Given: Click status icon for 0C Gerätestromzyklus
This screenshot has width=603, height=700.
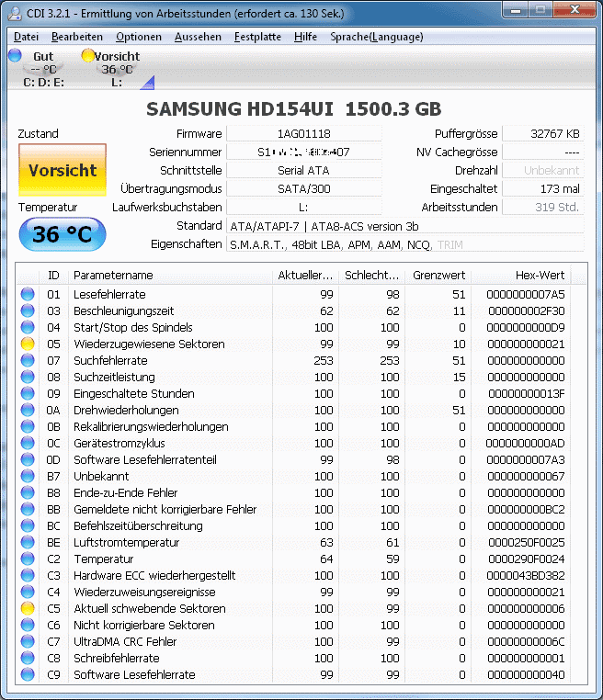Looking at the screenshot, I should pos(28,443).
